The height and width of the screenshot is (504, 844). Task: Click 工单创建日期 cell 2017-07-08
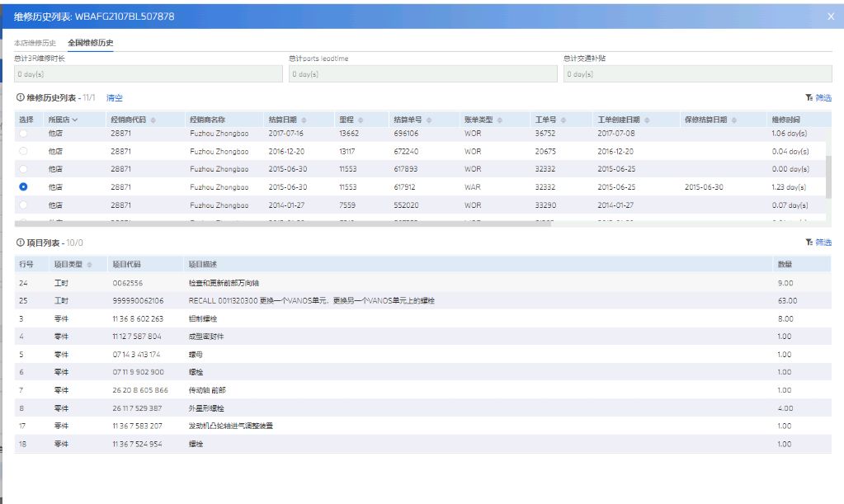(x=615, y=134)
